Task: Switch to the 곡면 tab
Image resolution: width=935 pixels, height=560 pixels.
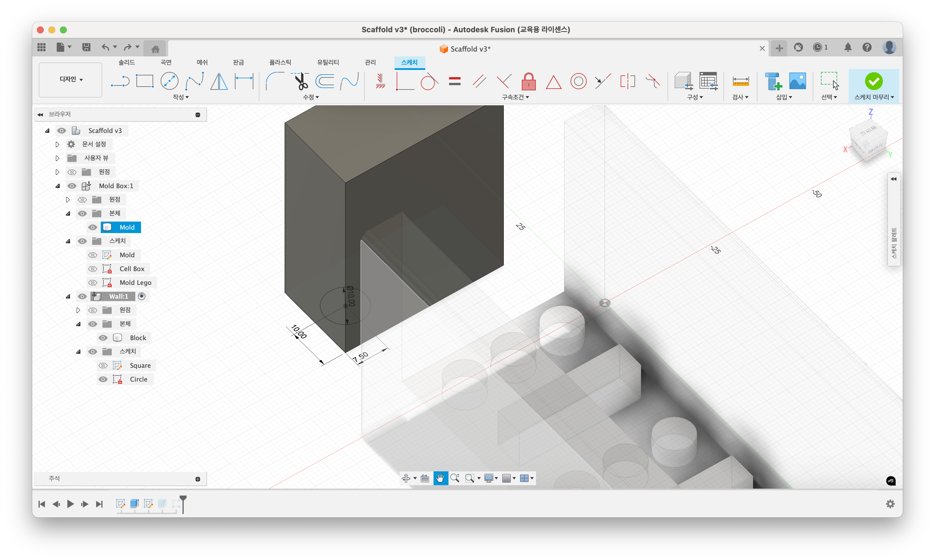Action: [x=166, y=62]
